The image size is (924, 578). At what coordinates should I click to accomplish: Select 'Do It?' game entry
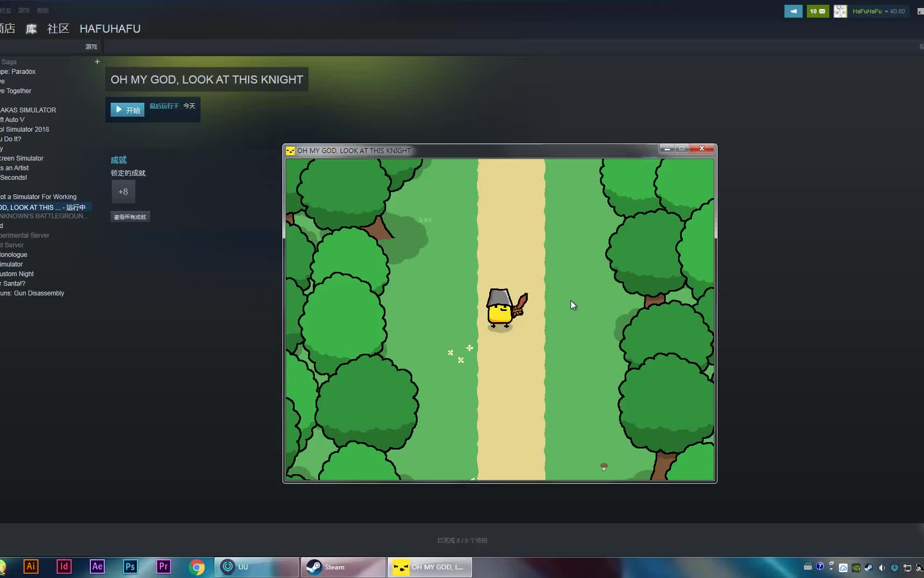click(11, 139)
